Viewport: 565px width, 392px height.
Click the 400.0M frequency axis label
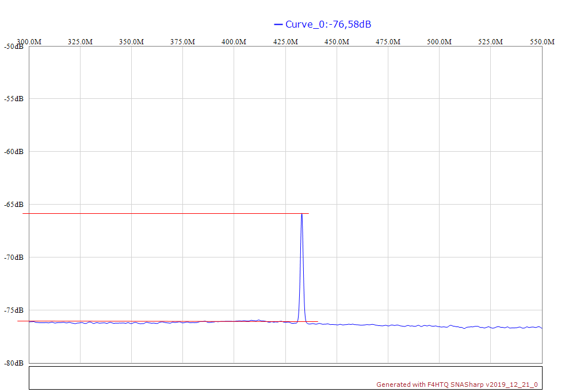(234, 42)
